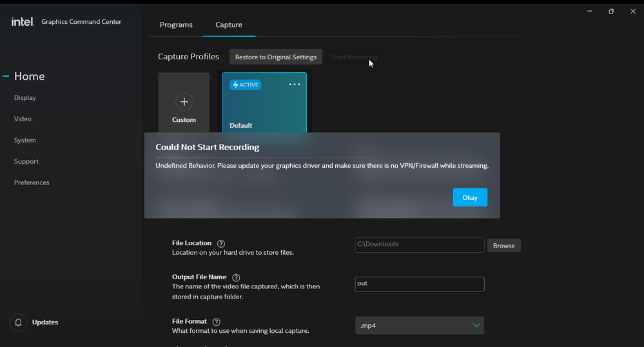Click the Output File Name input field
The image size is (644, 347).
pyautogui.click(x=419, y=284)
